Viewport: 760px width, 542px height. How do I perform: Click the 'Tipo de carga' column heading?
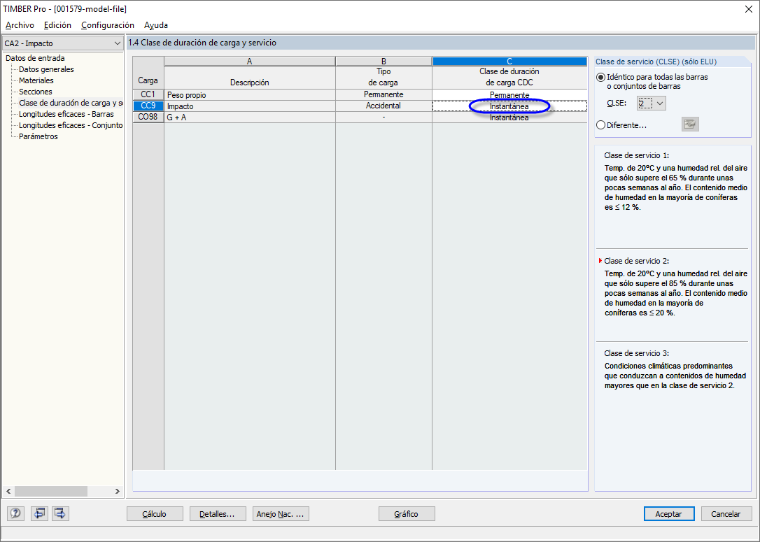click(x=383, y=77)
